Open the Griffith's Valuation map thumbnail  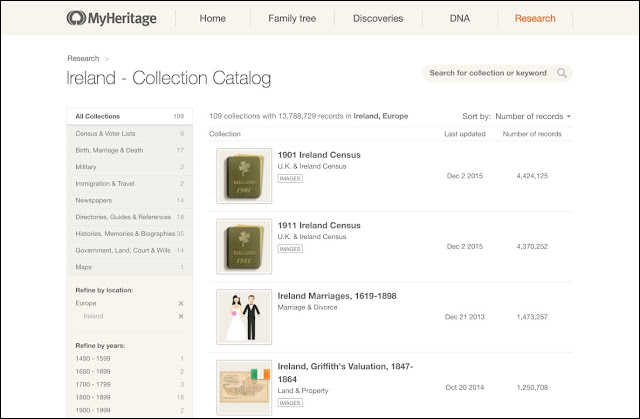tap(244, 388)
